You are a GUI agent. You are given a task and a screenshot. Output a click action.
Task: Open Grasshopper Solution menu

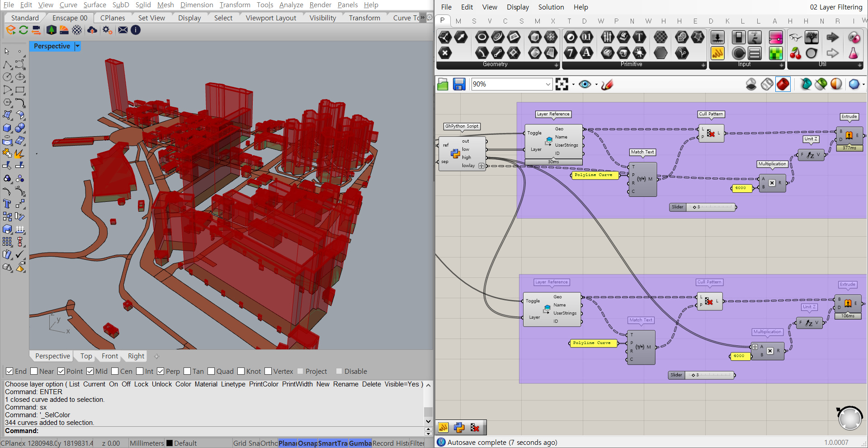(551, 7)
